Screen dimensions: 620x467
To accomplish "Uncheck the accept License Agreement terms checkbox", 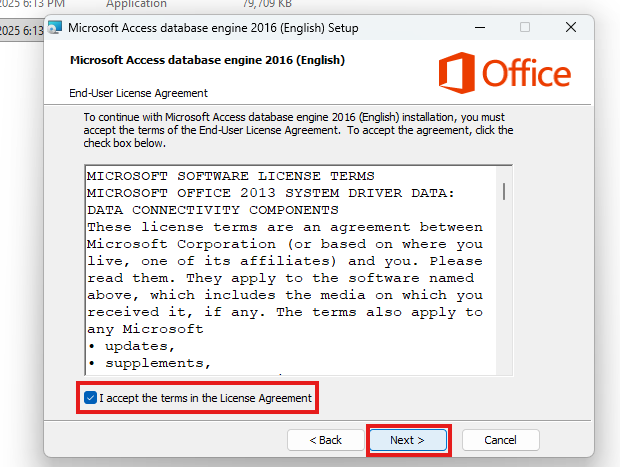I will pos(91,398).
